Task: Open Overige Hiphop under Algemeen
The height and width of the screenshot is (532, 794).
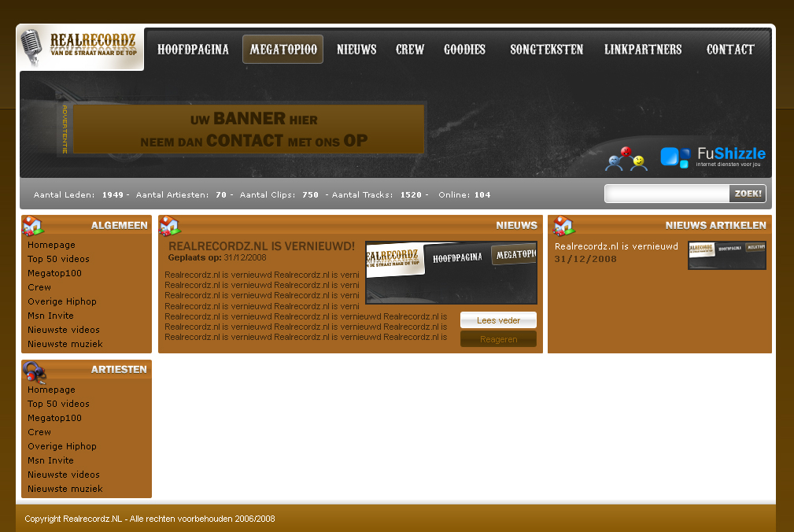Action: pyautogui.click(x=62, y=301)
